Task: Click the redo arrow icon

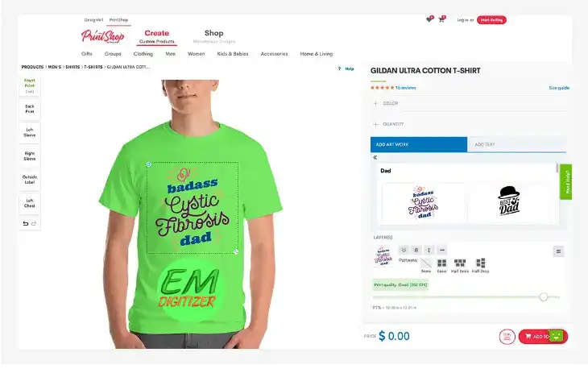Action: pos(34,223)
